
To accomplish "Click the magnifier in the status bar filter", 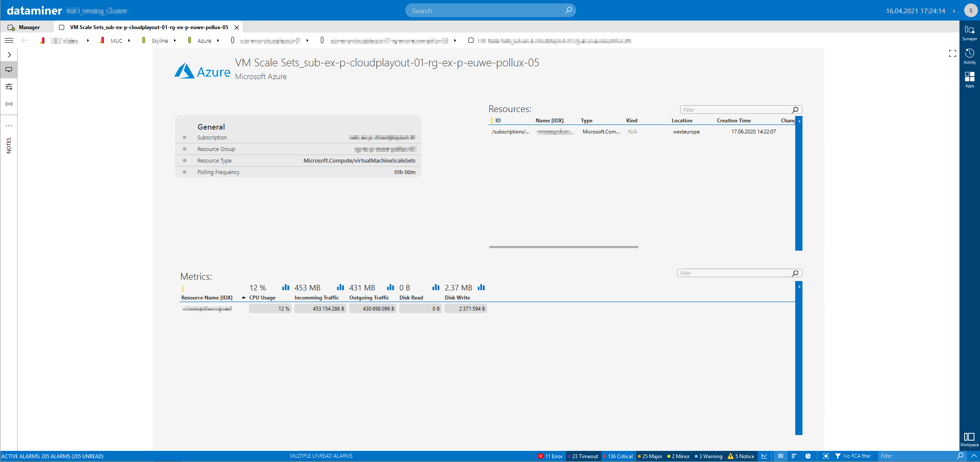I will pos(960,456).
